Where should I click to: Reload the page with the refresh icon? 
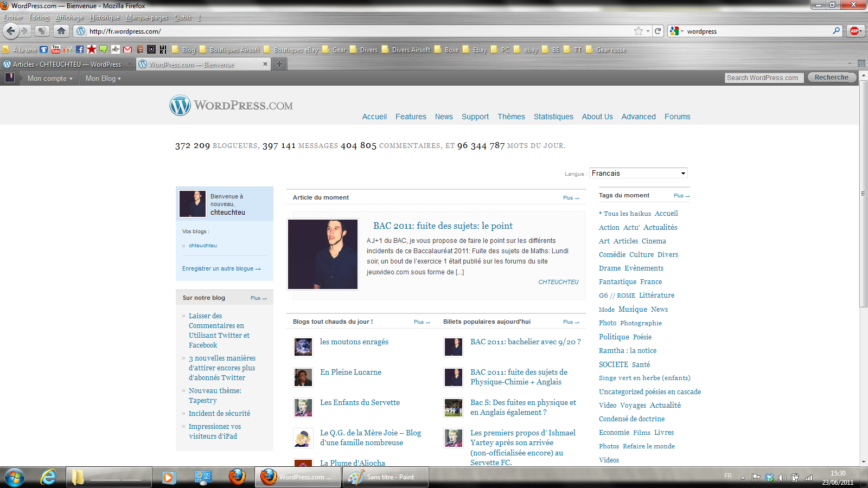658,31
